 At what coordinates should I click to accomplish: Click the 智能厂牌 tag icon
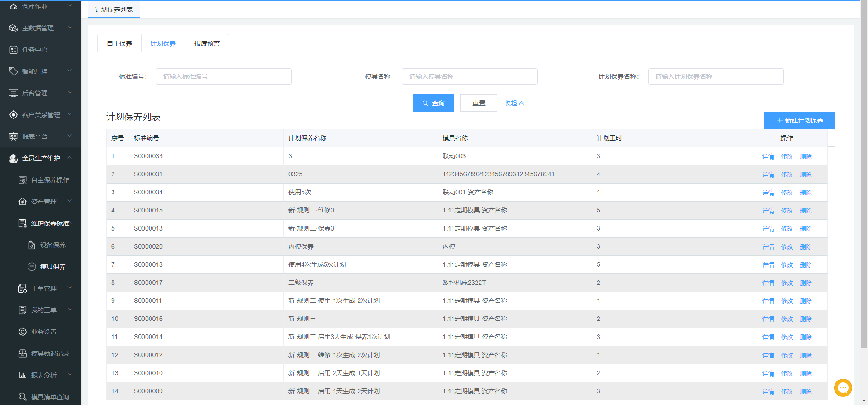14,71
